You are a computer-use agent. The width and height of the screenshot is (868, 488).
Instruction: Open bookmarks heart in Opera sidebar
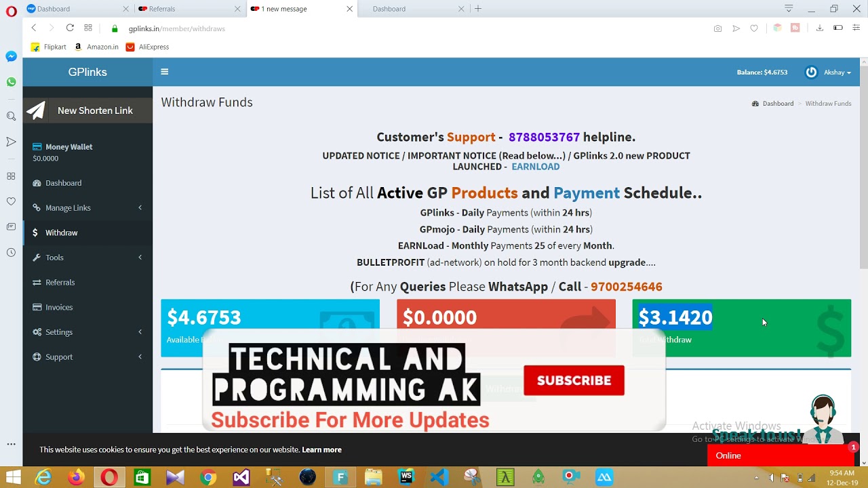point(11,201)
